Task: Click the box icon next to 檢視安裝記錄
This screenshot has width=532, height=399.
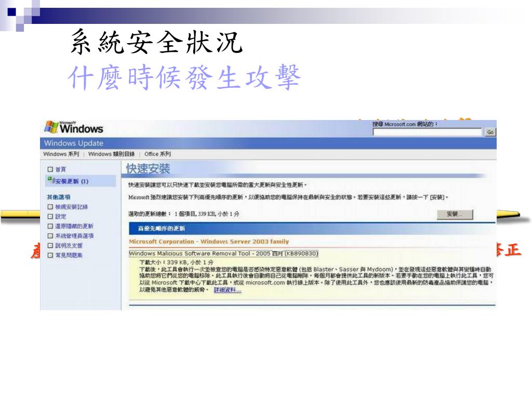Action: coord(50,207)
